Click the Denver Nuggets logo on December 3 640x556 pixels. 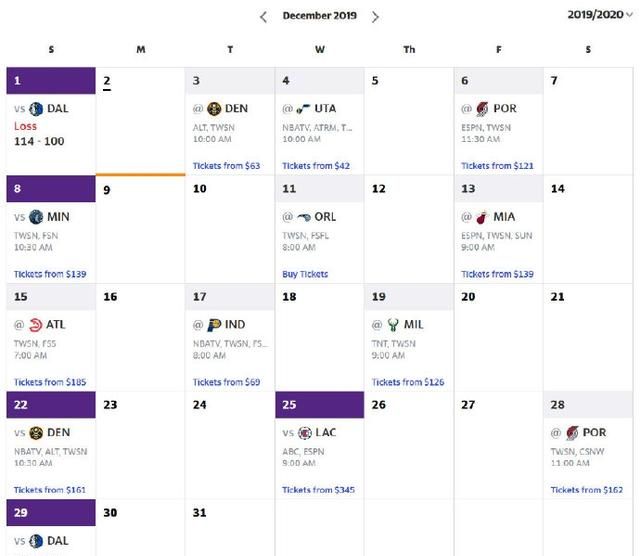click(214, 109)
